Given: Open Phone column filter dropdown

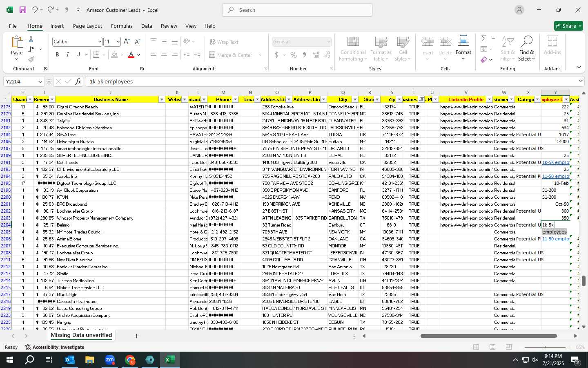Looking at the screenshot, I should coord(235,99).
